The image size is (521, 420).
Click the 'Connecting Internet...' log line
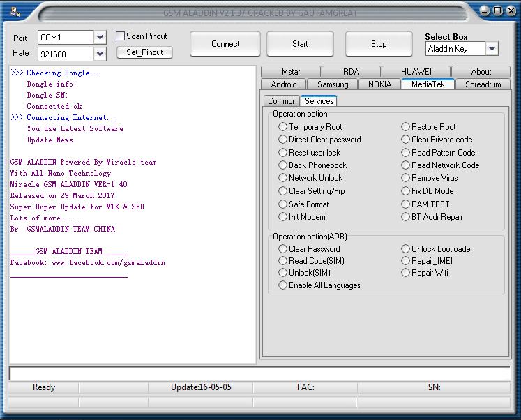pyautogui.click(x=63, y=117)
